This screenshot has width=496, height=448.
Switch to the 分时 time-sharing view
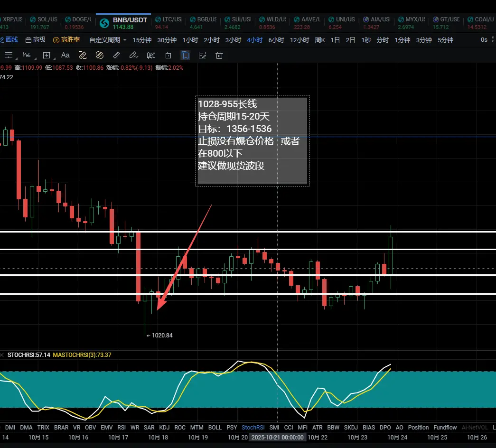pos(383,40)
